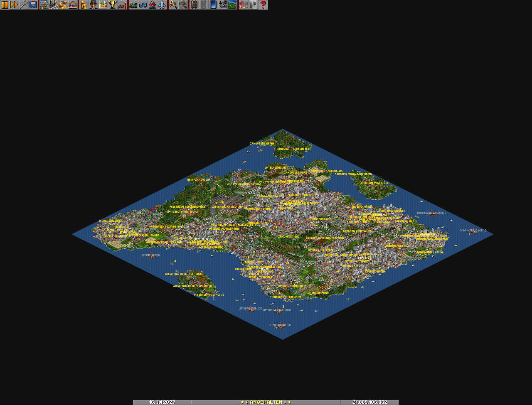Viewport: 532px width, 405px height.
Task: Show the ship list icon
Action: pyautogui.click(x=153, y=5)
